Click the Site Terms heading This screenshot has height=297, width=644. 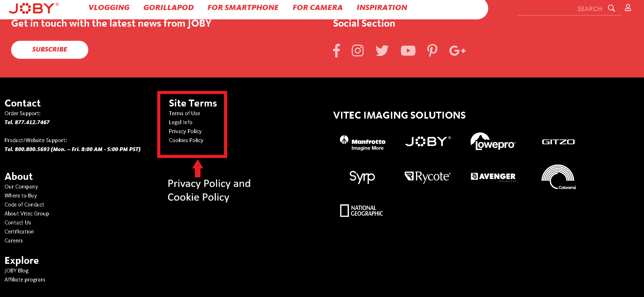tap(193, 103)
